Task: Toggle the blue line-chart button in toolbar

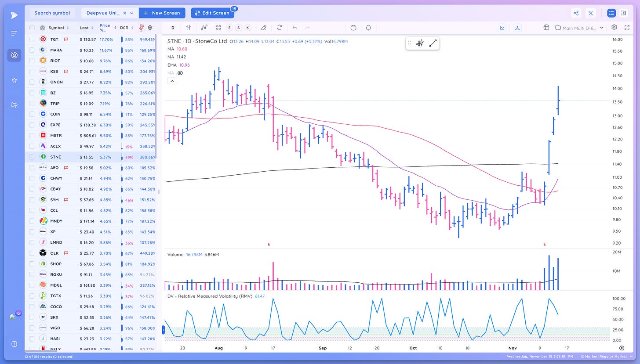Action: [x=502, y=28]
